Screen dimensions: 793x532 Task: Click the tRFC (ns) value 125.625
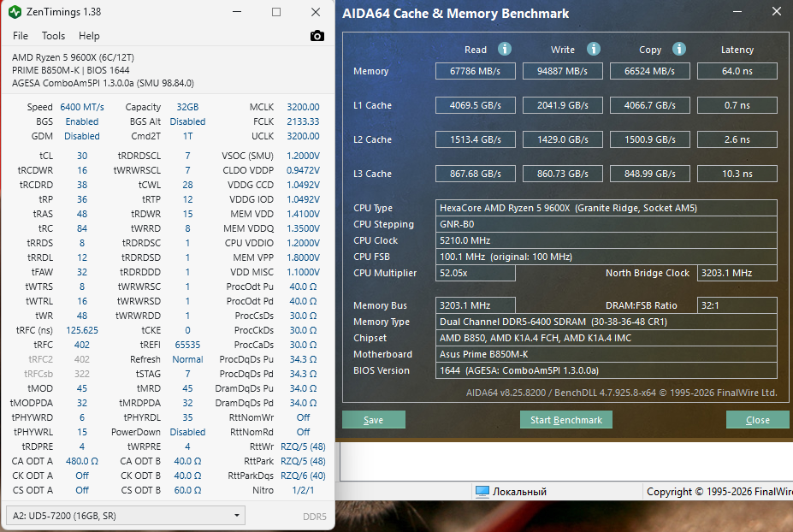pyautogui.click(x=82, y=330)
